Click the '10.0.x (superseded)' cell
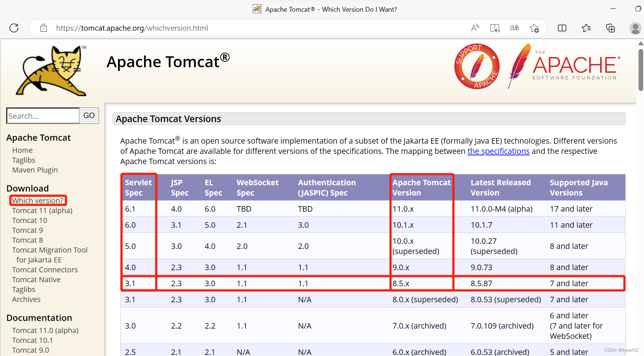Image resolution: width=644 pixels, height=356 pixels. click(x=416, y=246)
